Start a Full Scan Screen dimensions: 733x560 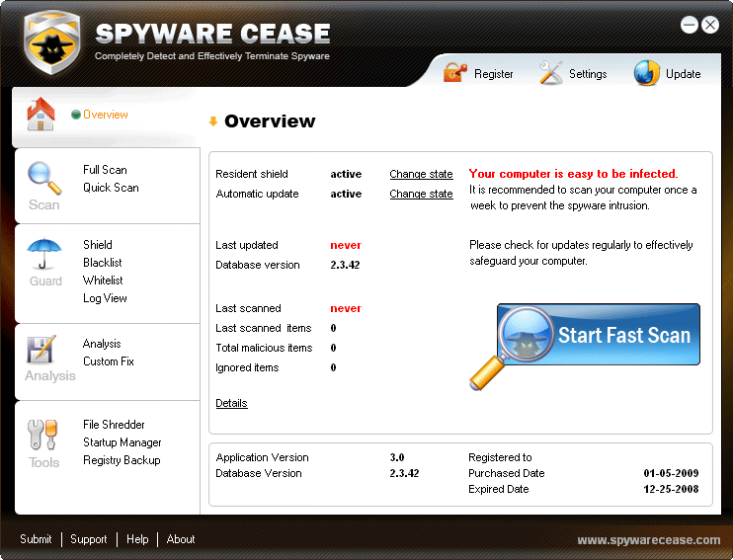(x=105, y=170)
